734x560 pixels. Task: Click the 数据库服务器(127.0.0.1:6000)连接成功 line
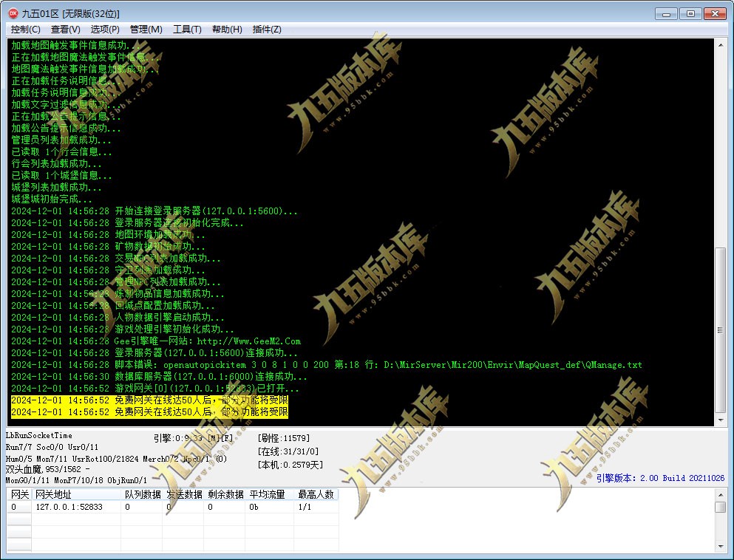click(x=159, y=377)
